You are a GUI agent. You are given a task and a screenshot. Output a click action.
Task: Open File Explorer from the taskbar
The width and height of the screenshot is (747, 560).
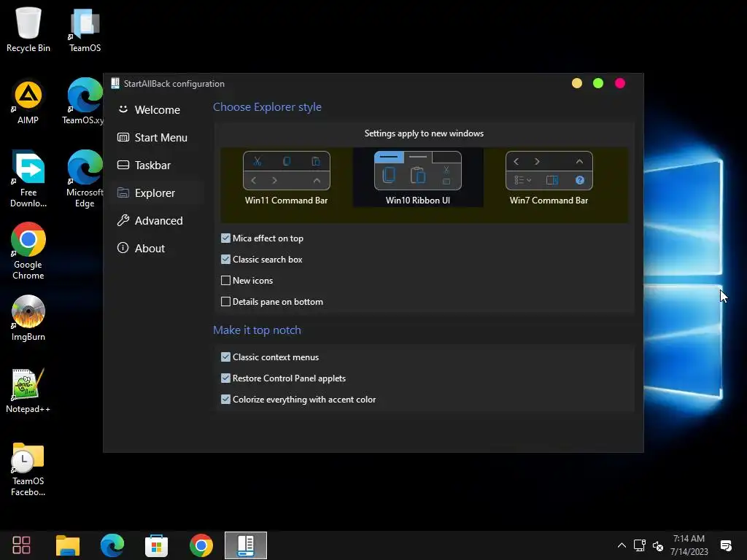68,545
